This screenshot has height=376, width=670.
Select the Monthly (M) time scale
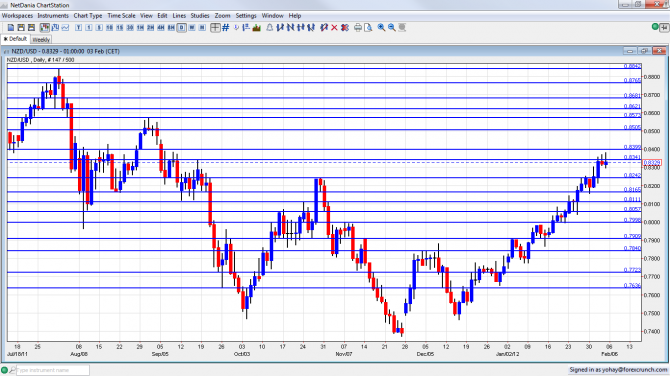202,27
